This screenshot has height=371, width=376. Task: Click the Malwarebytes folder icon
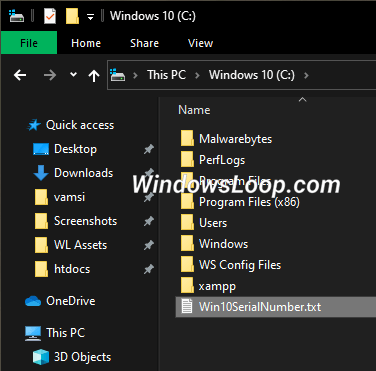(187, 138)
